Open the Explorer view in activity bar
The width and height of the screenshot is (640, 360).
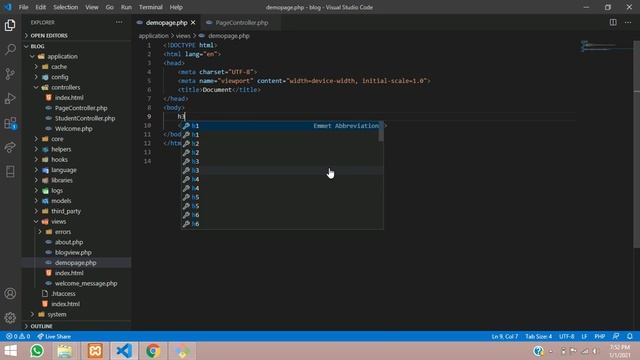(10, 25)
